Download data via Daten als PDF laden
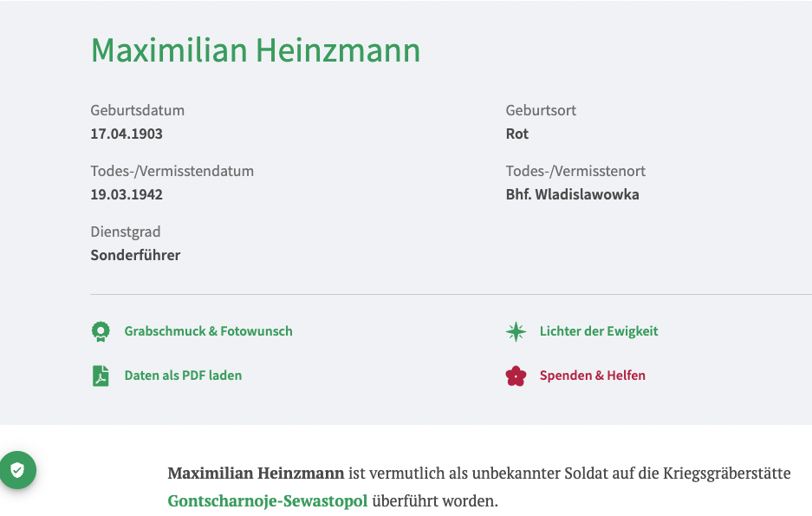 coord(183,376)
